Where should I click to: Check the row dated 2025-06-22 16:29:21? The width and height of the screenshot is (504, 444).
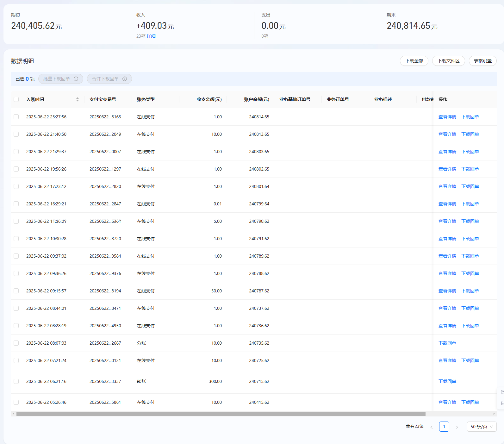(16, 204)
